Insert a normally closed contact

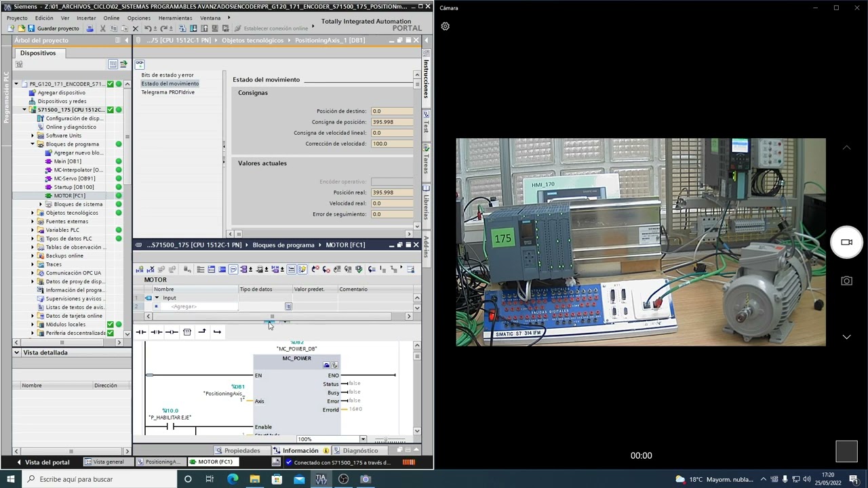click(156, 332)
